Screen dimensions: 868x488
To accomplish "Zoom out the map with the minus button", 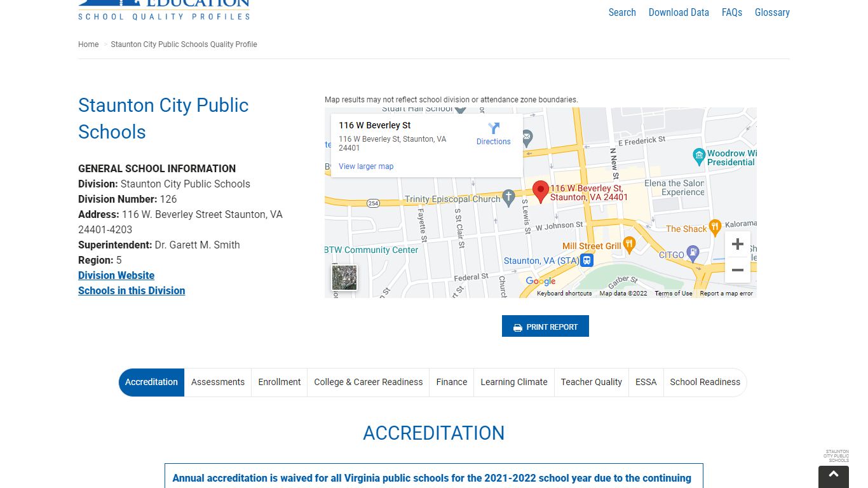I will click(737, 270).
